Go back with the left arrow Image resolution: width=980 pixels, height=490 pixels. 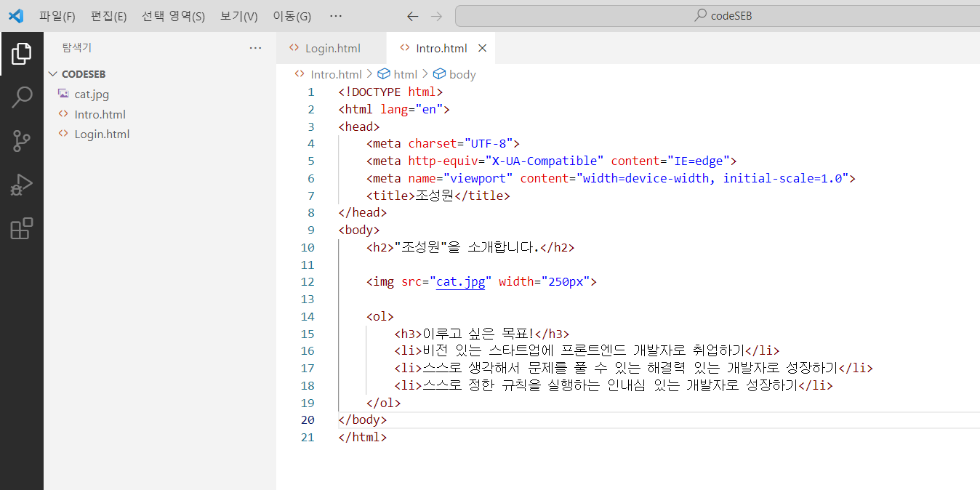point(412,16)
